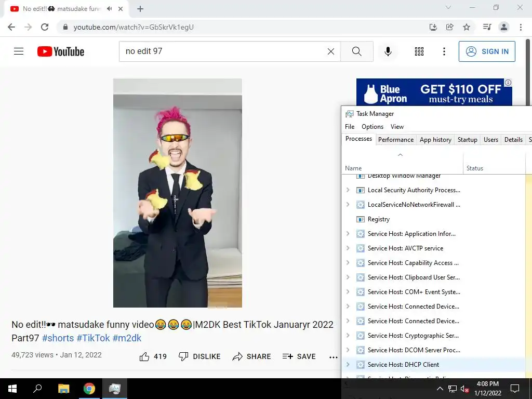The image size is (532, 399).
Task: Switch to the Users tab
Action: pos(490,139)
